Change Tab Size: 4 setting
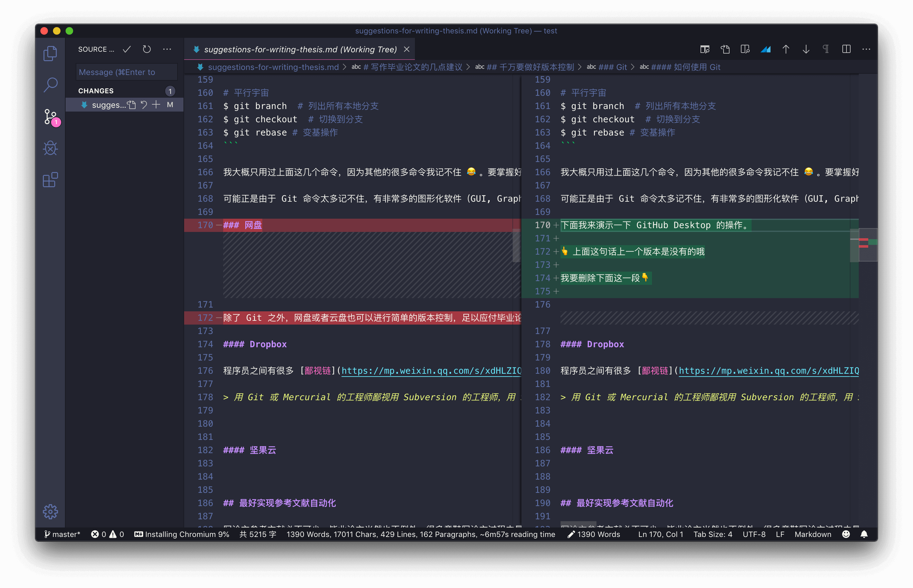Viewport: 913px width, 588px height. (x=713, y=534)
